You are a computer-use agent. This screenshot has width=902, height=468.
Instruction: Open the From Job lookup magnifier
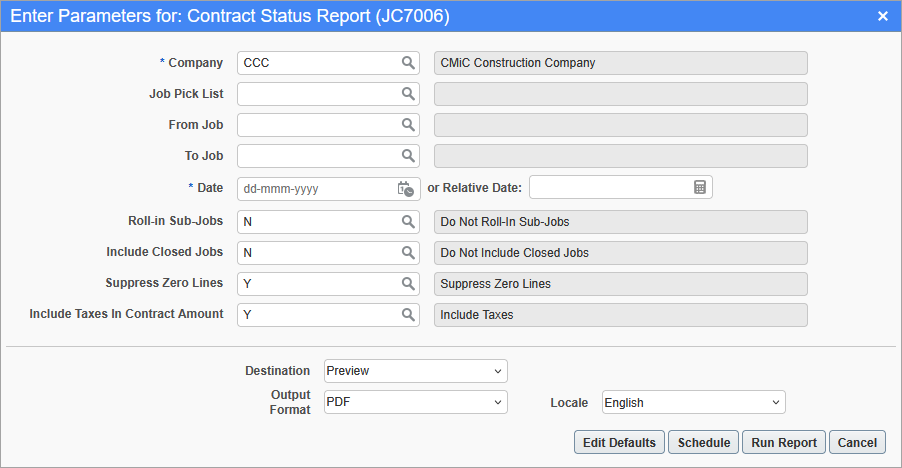coord(408,125)
